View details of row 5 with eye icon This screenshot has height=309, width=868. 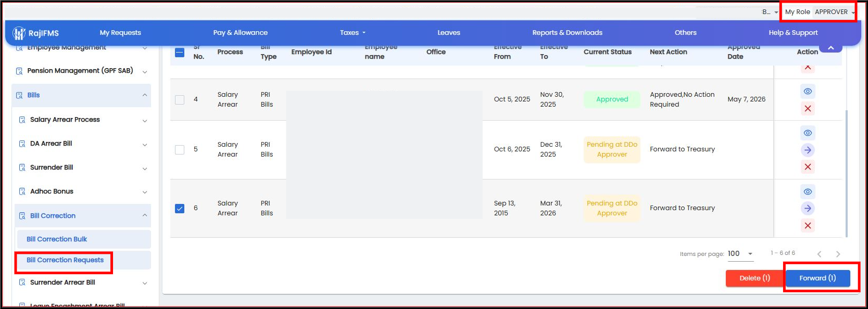[808, 133]
